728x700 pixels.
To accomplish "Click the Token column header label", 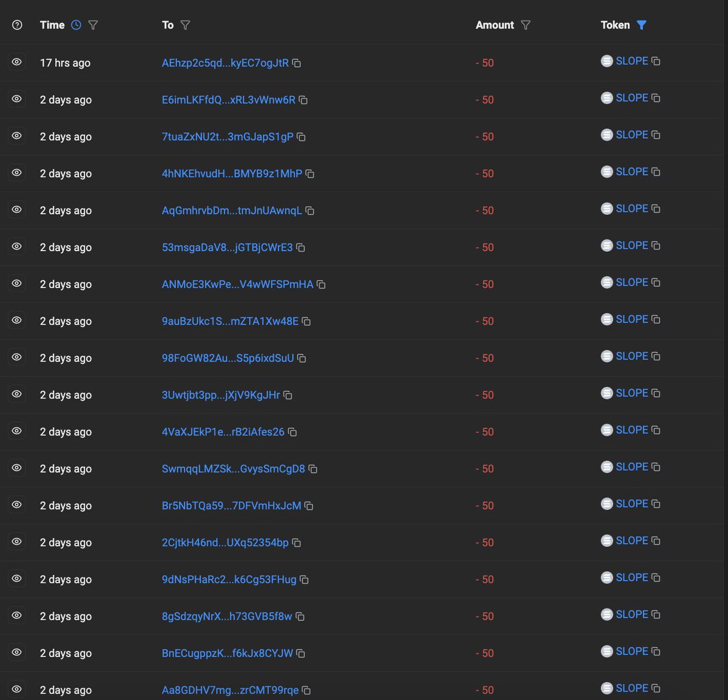I will [615, 25].
